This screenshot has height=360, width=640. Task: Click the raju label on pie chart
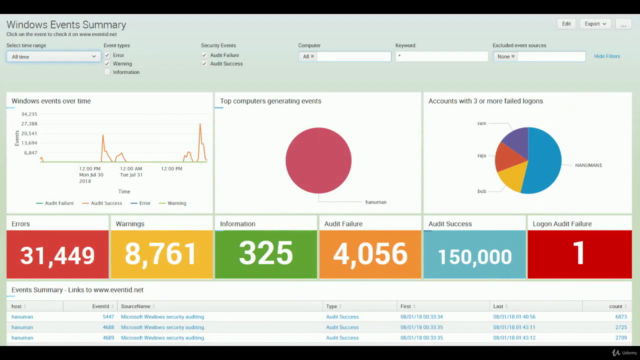coord(482,156)
